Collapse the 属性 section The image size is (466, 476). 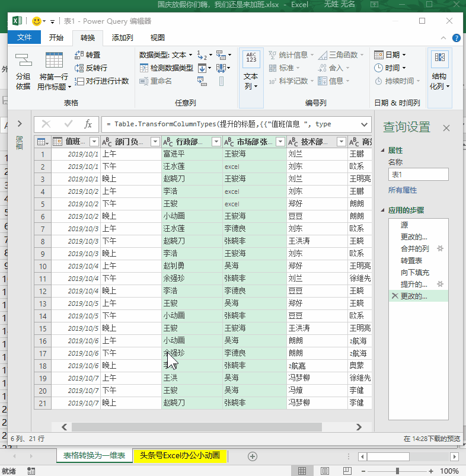pos(383,150)
